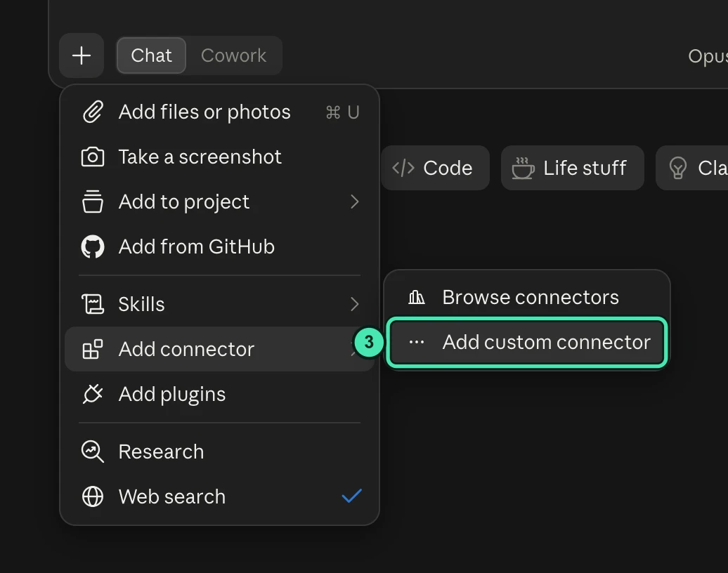
Task: Click the Add plugins plug icon
Action: (92, 394)
